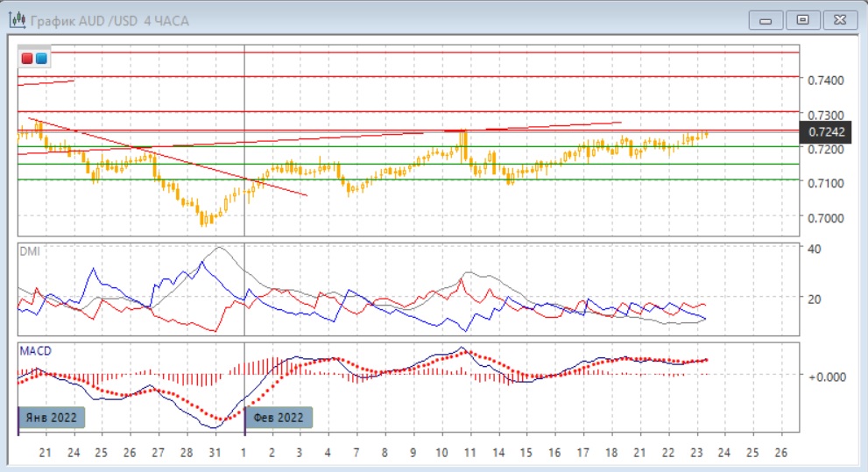Click the +0.000 level on MACD scale
Image resolution: width=868 pixels, height=472 pixels.
825,377
